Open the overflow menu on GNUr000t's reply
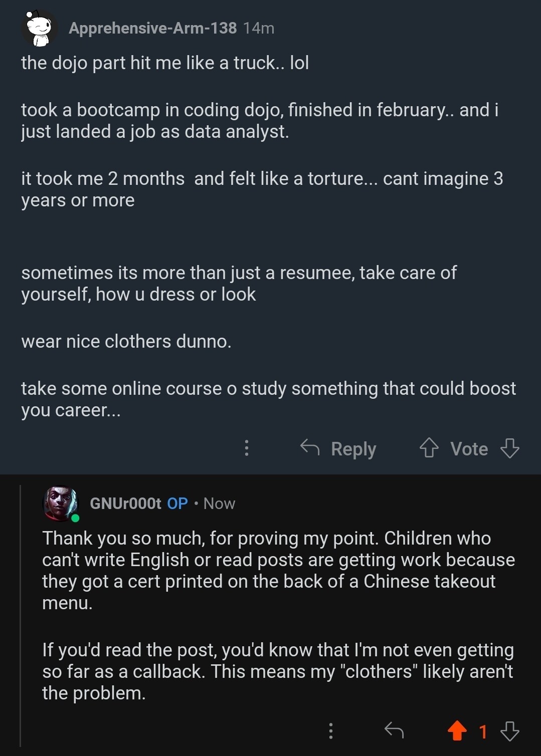Screen dimensions: 541x756 pyautogui.click(x=330, y=731)
